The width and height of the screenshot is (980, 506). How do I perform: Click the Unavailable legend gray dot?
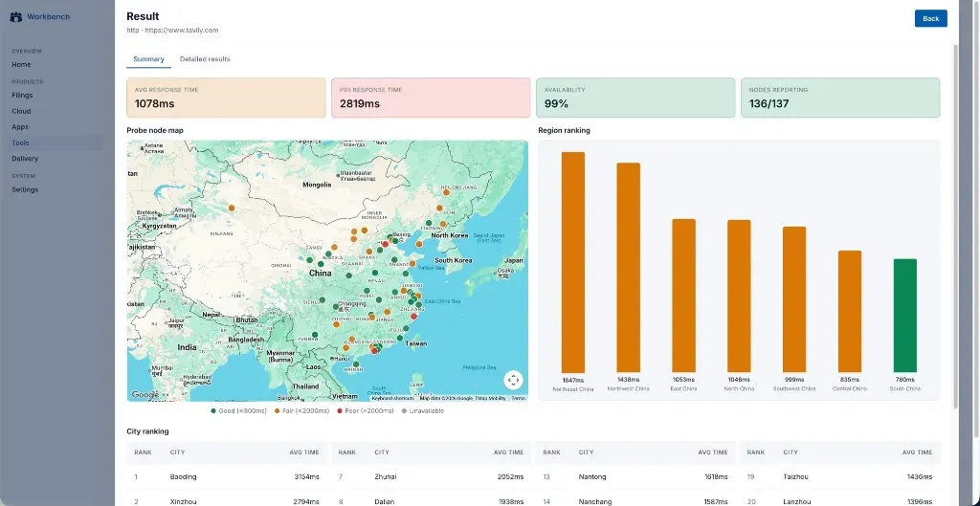405,411
